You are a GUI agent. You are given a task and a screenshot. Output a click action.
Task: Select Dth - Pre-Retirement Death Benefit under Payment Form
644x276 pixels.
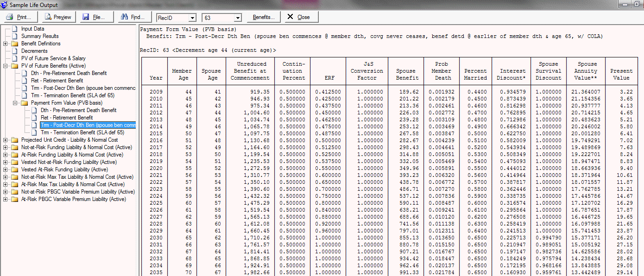(x=78, y=110)
